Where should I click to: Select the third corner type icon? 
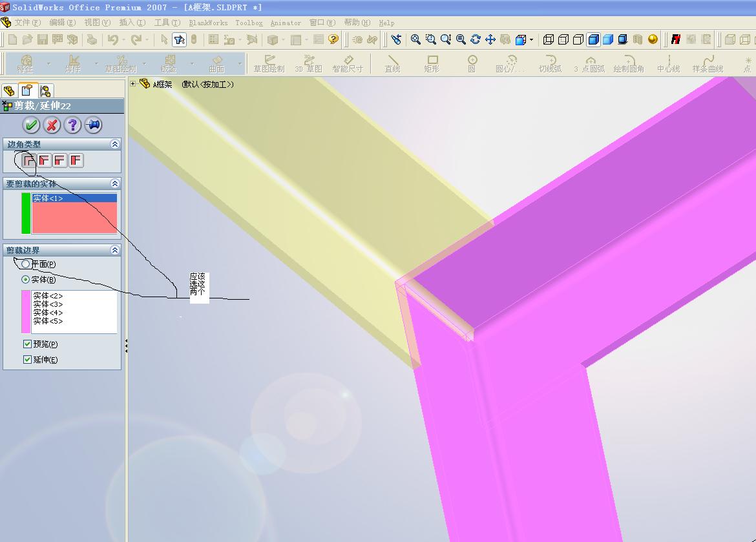pos(60,160)
